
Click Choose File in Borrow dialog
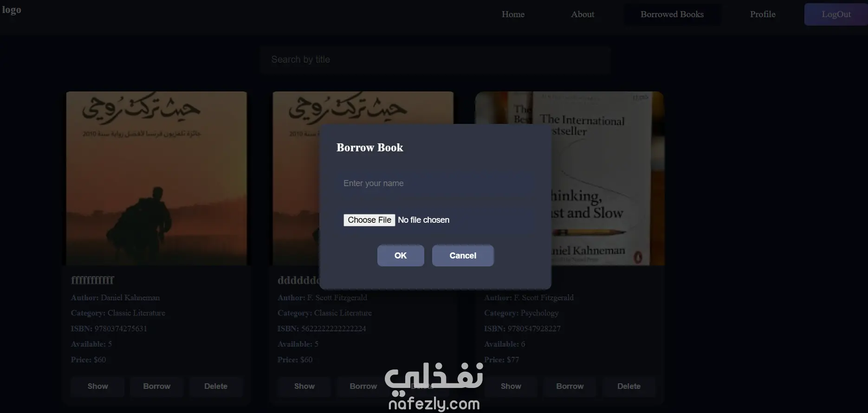click(369, 220)
